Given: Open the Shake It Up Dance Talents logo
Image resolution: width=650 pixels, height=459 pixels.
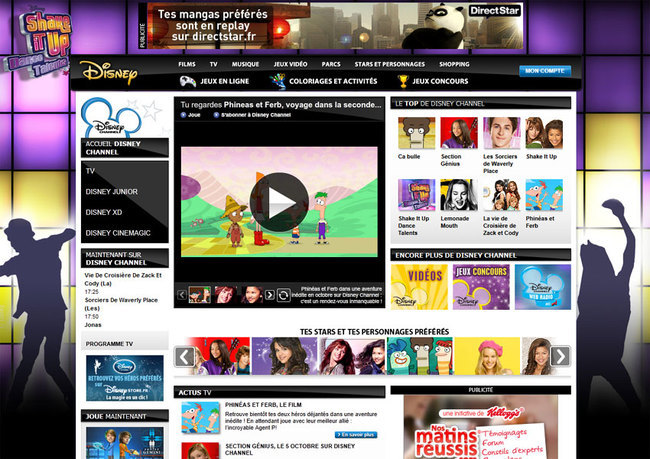Looking at the screenshot, I should (40, 44).
